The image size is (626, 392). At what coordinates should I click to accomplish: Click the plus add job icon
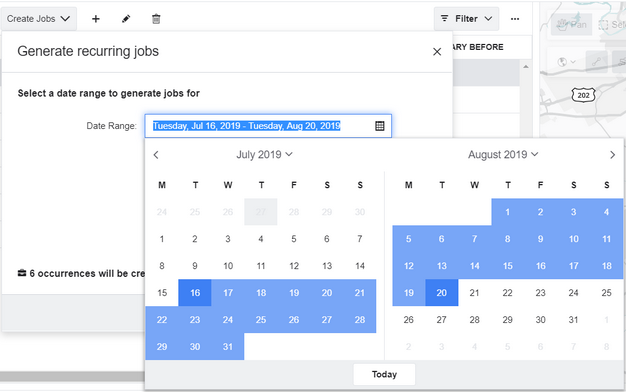96,19
